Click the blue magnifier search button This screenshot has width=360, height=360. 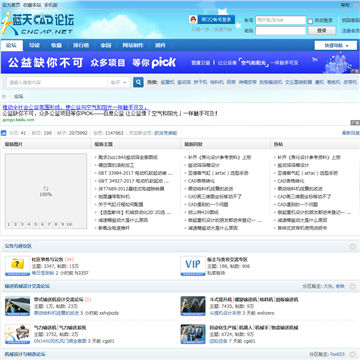coord(138,82)
